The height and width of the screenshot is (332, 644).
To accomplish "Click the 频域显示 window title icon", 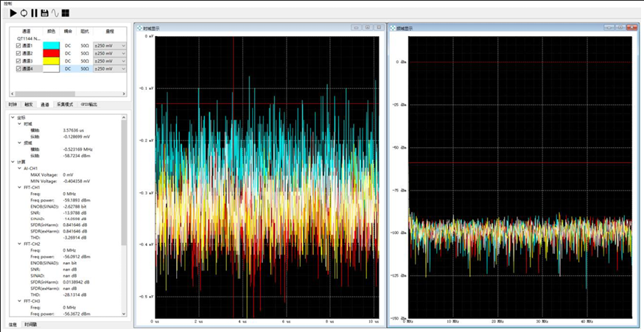I will (392, 28).
